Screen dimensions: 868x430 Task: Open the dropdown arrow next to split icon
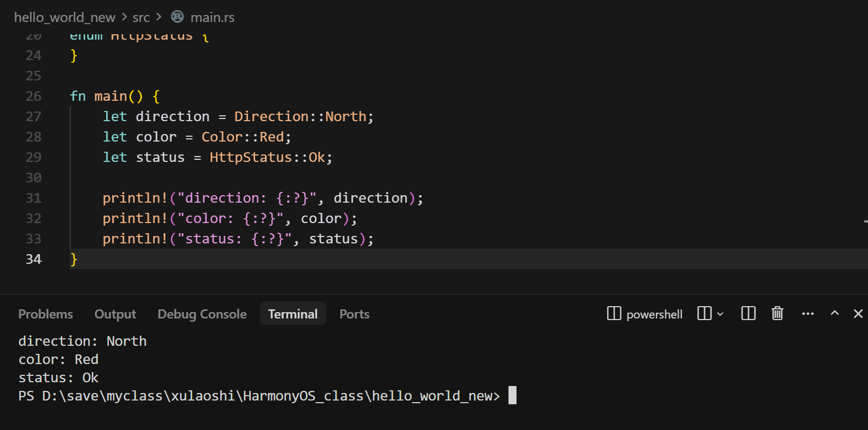point(720,314)
